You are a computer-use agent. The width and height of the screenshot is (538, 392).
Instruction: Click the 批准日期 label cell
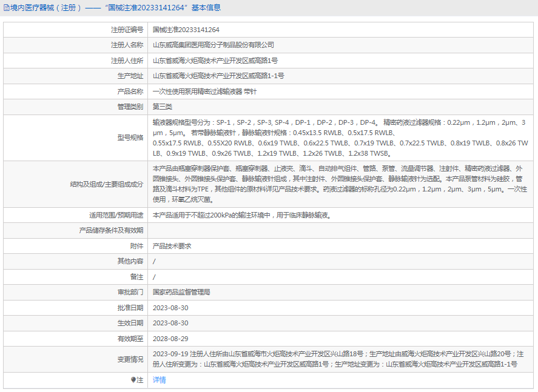tap(76, 308)
